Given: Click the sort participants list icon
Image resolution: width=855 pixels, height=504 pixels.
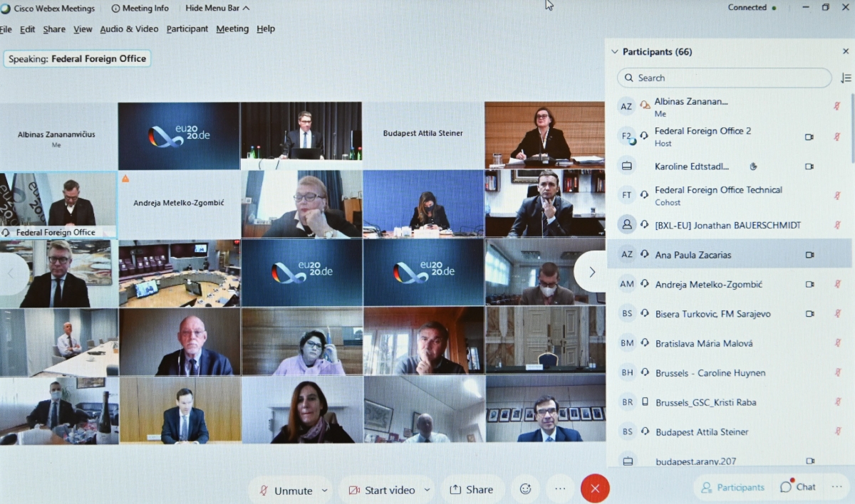Looking at the screenshot, I should tap(846, 78).
